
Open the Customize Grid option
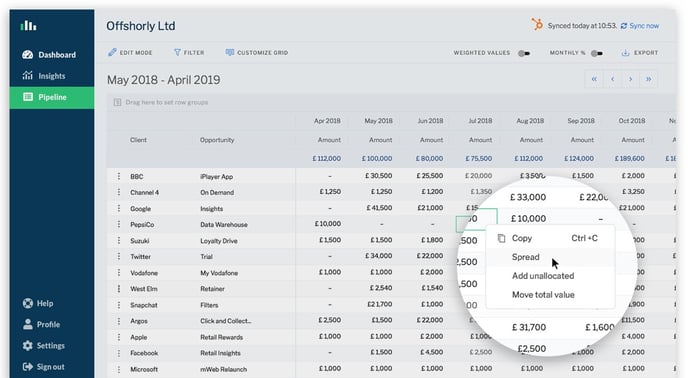[257, 53]
